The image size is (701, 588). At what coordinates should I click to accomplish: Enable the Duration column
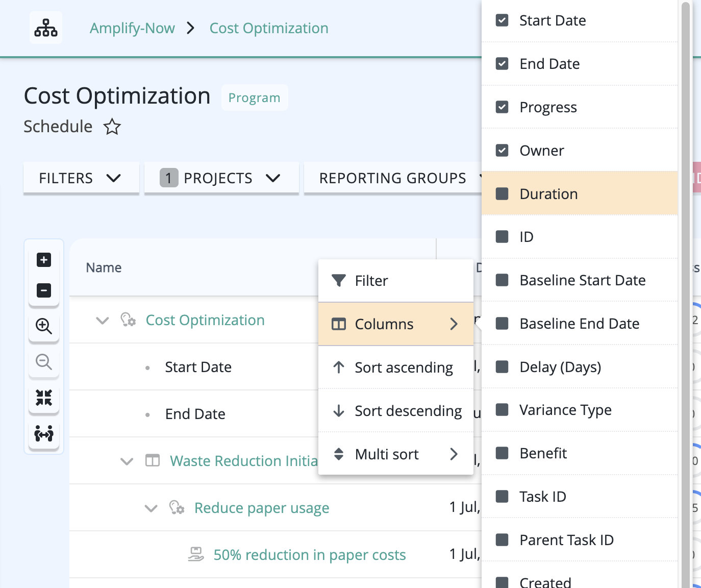[502, 193]
